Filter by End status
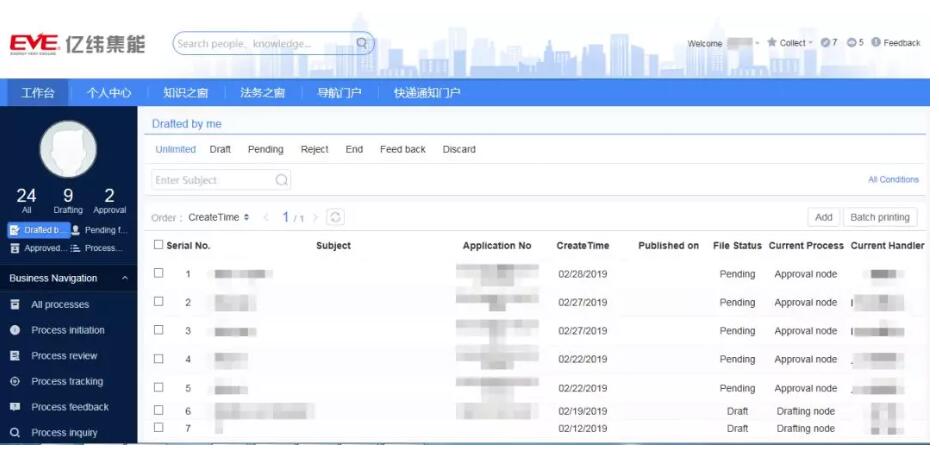939x453 pixels. coord(354,149)
